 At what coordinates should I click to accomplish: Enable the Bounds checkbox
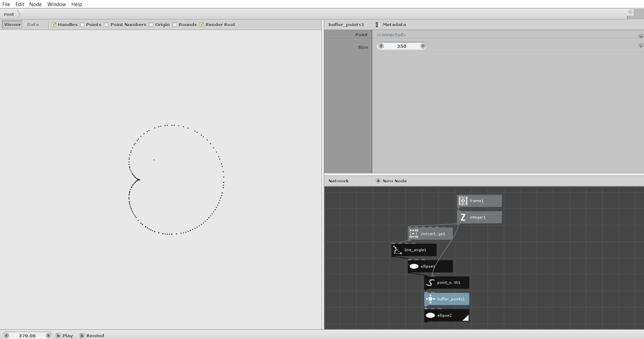click(175, 24)
